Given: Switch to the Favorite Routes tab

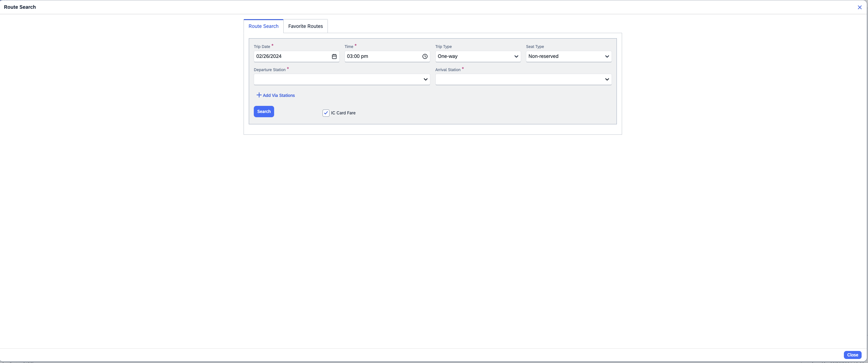Looking at the screenshot, I should 305,26.
